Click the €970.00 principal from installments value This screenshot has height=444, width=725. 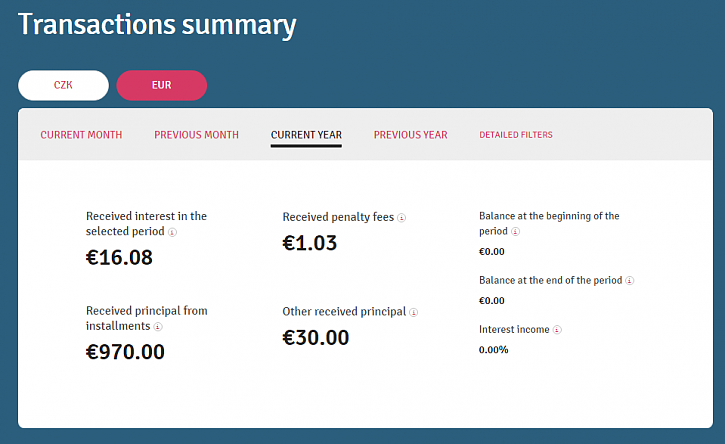pos(125,352)
